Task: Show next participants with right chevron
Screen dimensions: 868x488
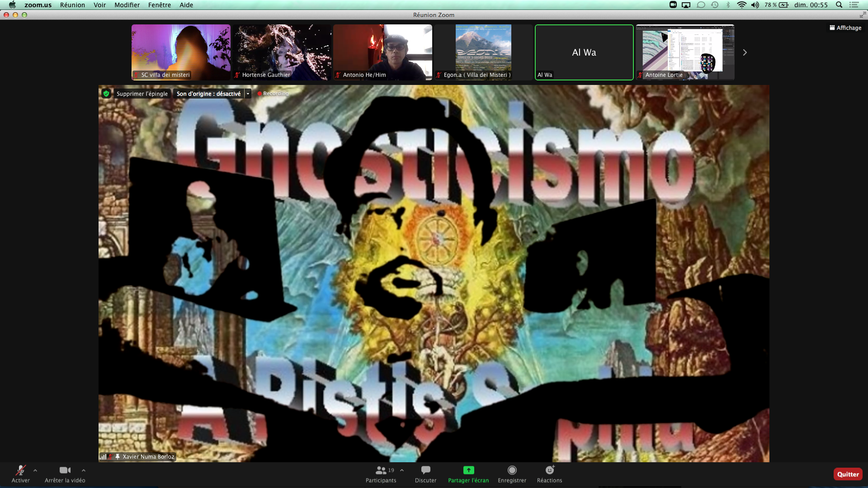Action: [745, 52]
